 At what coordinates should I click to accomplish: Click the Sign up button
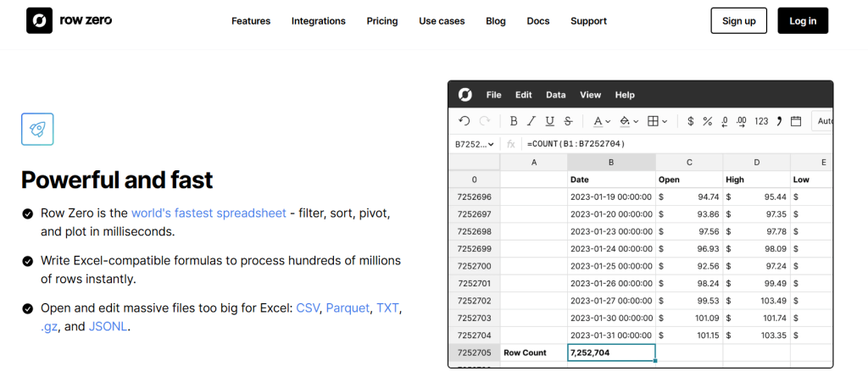738,21
